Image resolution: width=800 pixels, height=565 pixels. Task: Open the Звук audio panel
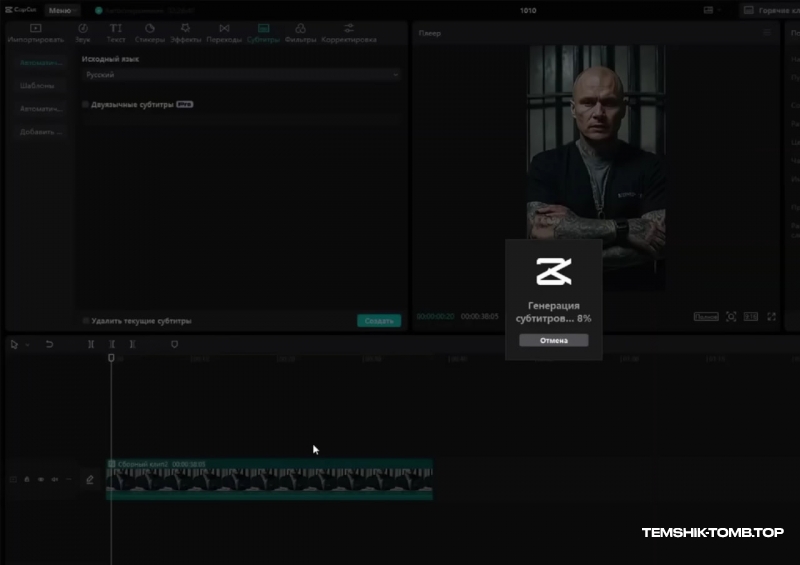(83, 33)
